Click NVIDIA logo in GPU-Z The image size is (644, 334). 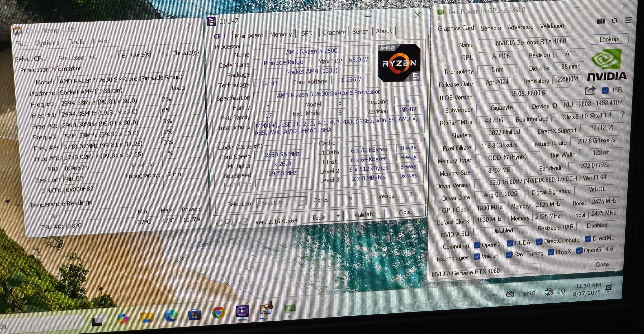(x=607, y=65)
